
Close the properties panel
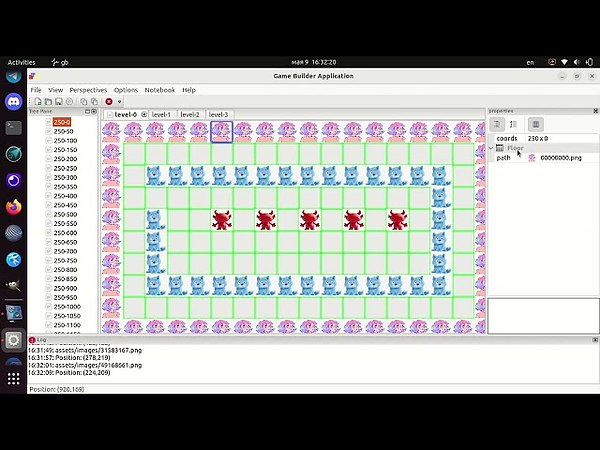[x=595, y=111]
